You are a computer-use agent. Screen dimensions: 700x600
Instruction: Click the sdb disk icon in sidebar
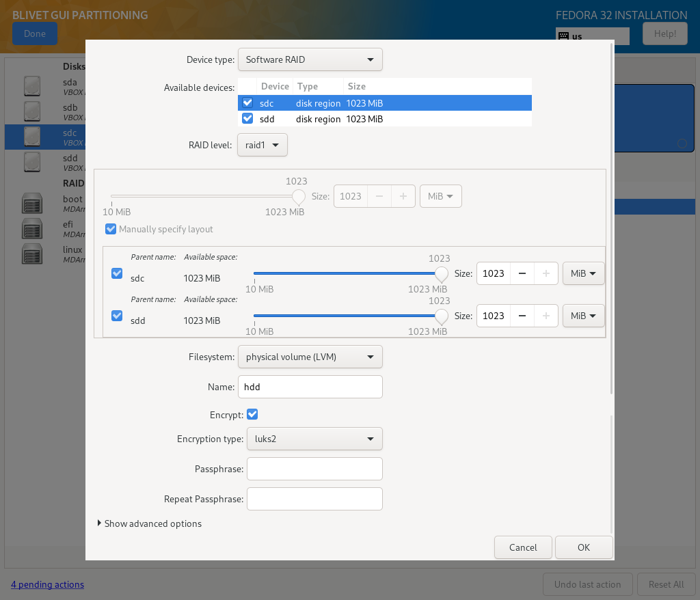pos(32,111)
